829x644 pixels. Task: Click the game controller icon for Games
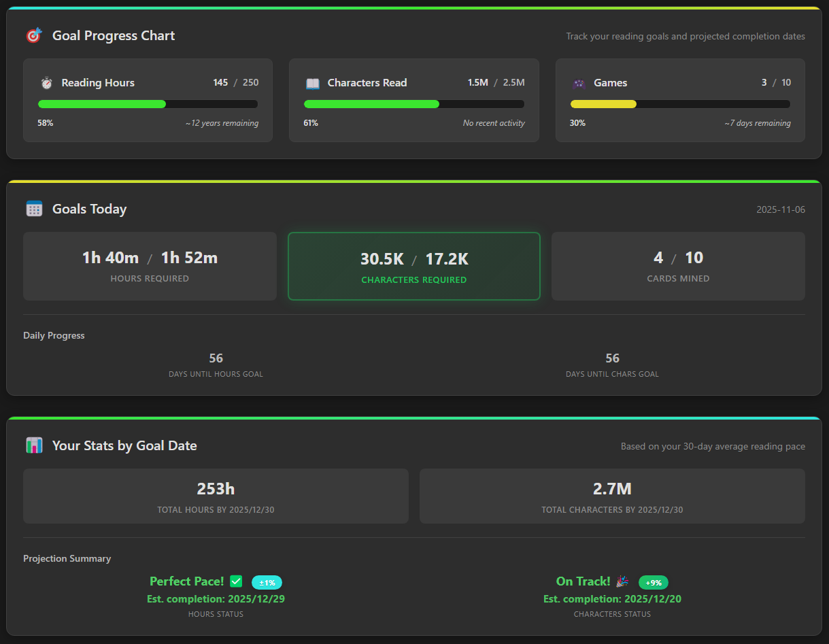pos(579,83)
